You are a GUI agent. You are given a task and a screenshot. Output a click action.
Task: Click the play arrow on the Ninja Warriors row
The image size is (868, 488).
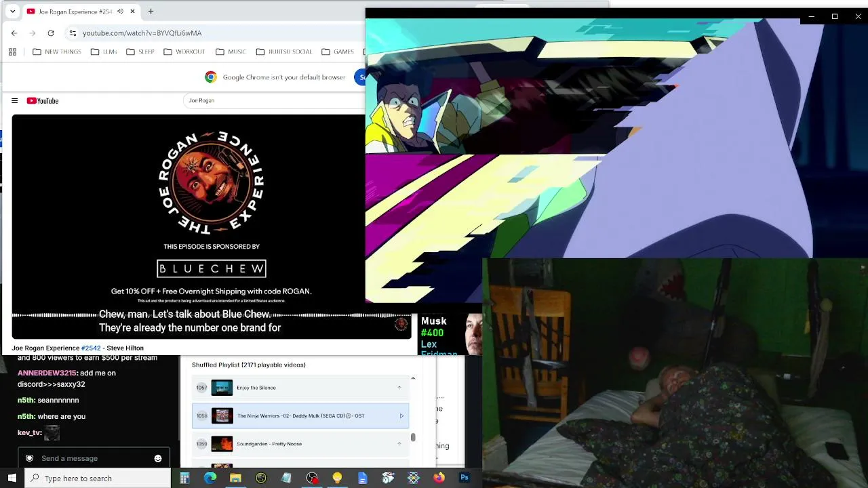(401, 416)
